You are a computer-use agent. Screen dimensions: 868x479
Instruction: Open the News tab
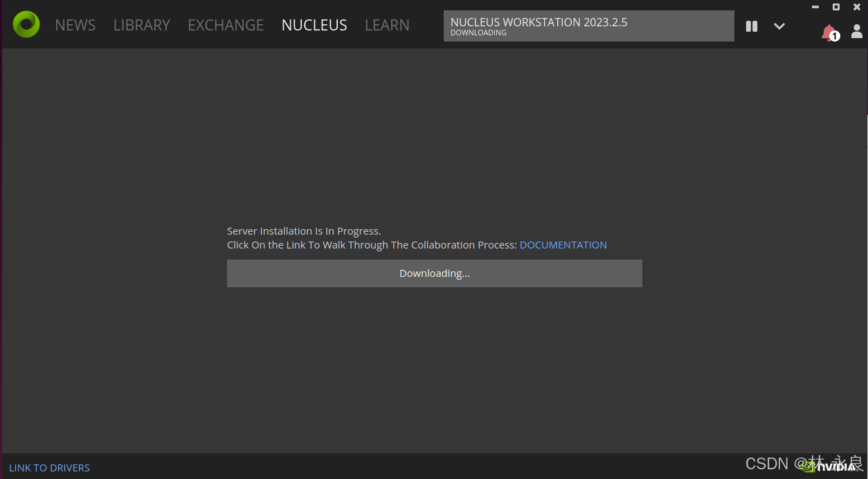(75, 25)
